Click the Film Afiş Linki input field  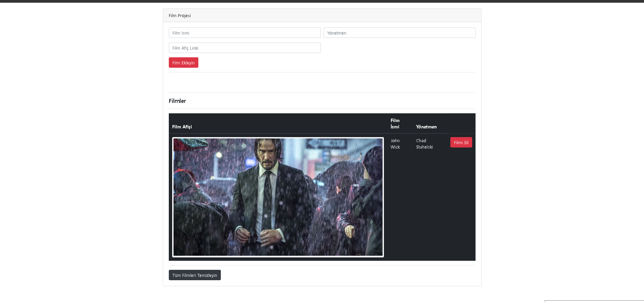point(244,48)
